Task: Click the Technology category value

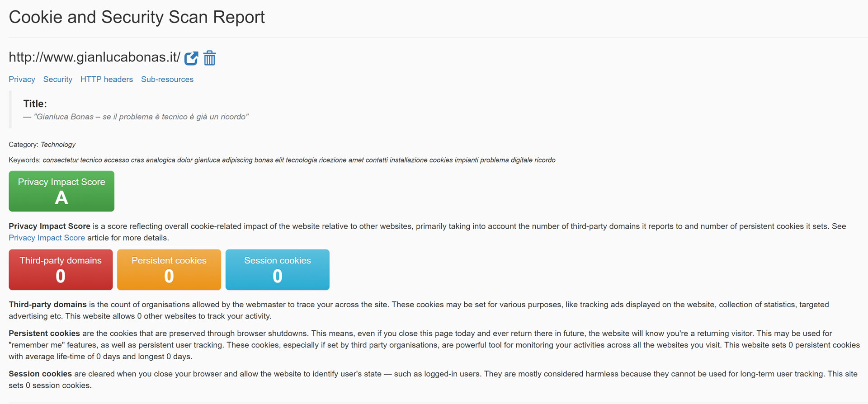Action: click(x=58, y=145)
